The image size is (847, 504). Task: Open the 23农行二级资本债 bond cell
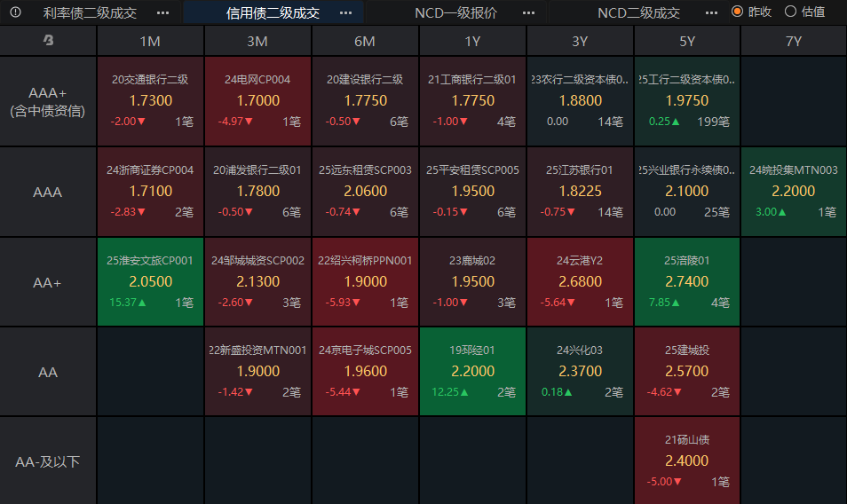click(x=580, y=101)
